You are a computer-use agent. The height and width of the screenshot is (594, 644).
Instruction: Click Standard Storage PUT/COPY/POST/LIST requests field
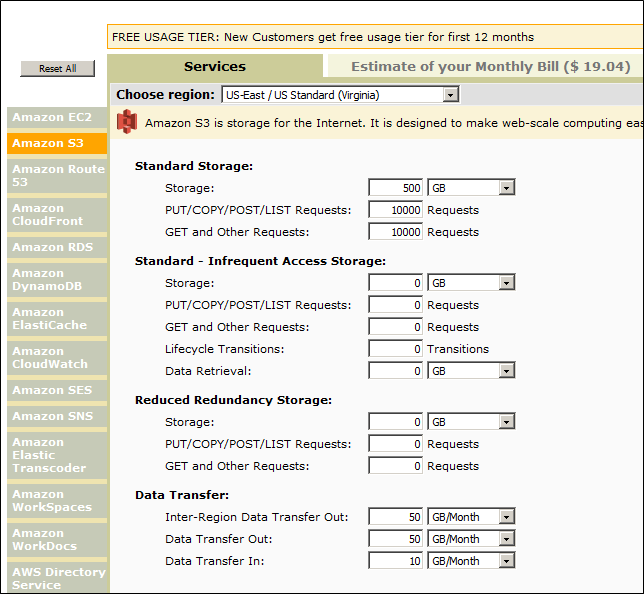396,210
